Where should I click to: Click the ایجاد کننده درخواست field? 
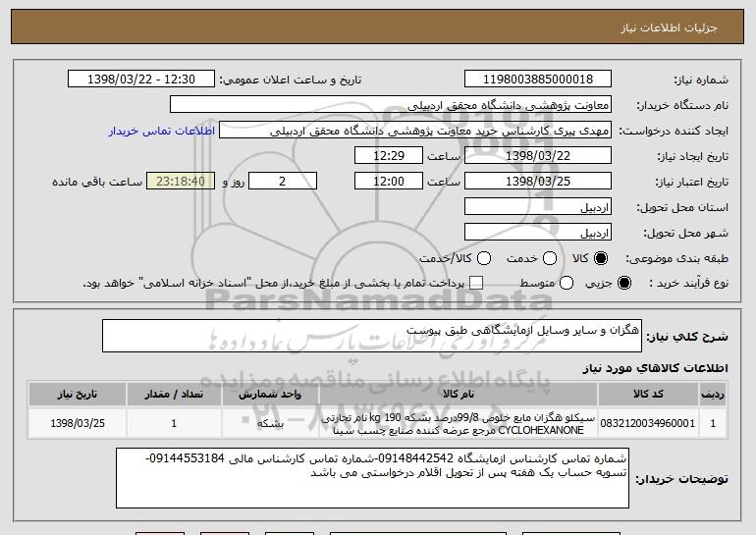coord(415,131)
